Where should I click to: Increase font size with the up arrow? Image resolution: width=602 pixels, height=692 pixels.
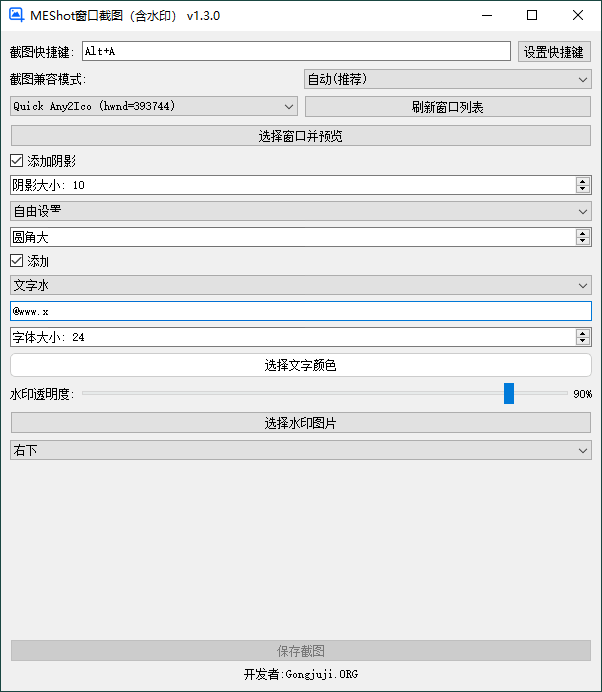click(582, 333)
